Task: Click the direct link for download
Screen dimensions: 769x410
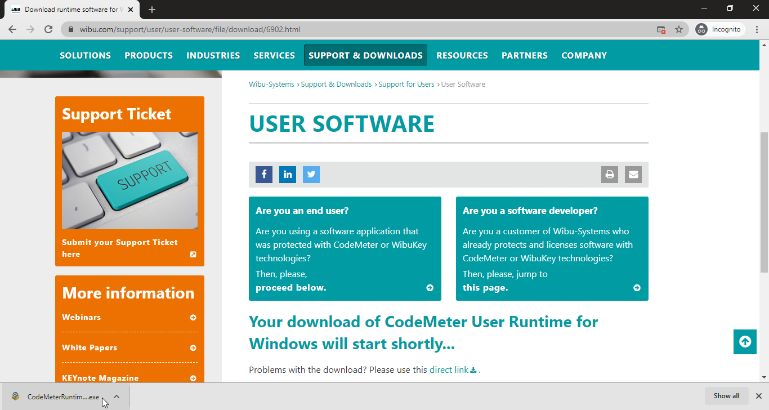Action: click(453, 370)
